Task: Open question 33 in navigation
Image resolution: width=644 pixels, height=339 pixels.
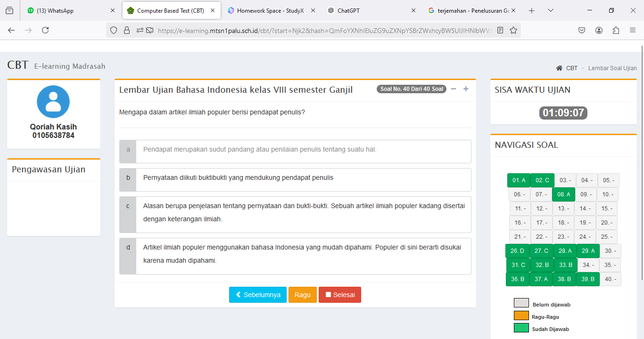Action: click(x=566, y=265)
